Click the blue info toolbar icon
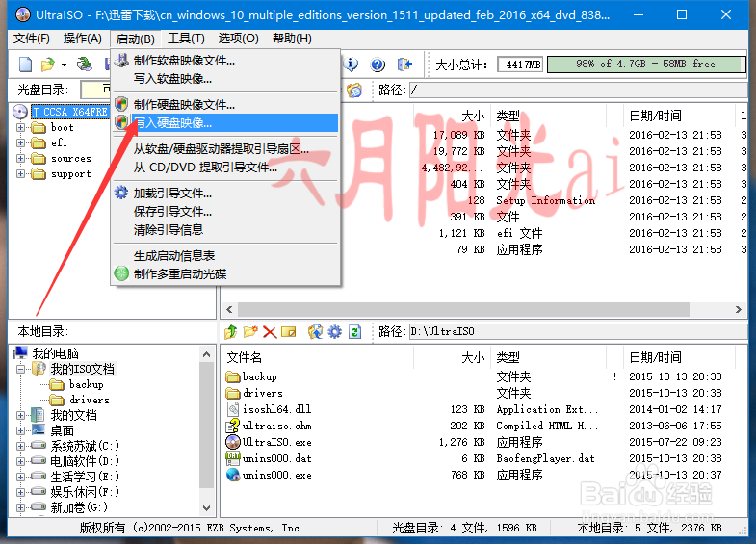Screen dimensions: 756x544 point(352,65)
